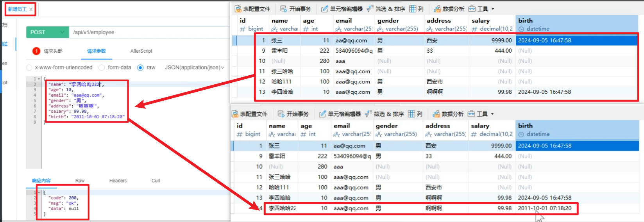Open 数据分析 in lower table toolbar
The image size is (644, 222).
448,114
